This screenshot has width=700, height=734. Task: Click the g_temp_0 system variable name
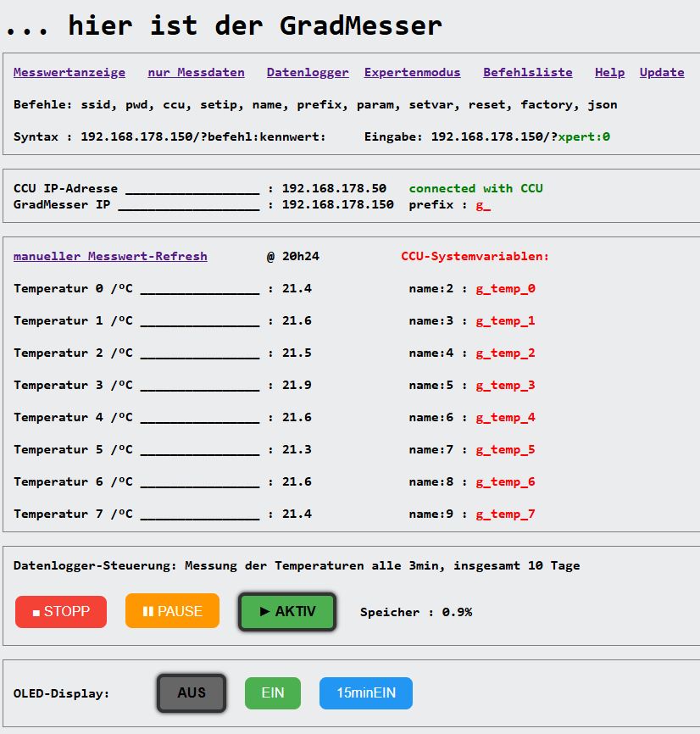[x=505, y=289]
